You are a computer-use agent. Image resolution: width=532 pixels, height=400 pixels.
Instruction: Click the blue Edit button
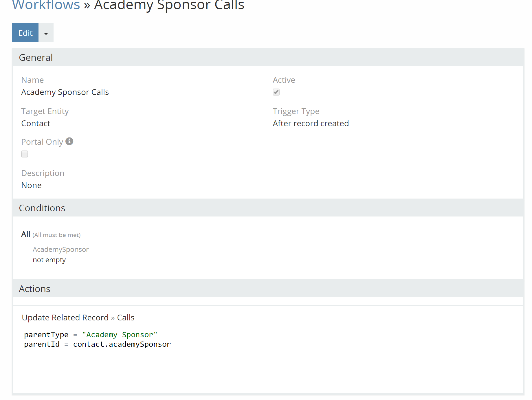(x=25, y=33)
